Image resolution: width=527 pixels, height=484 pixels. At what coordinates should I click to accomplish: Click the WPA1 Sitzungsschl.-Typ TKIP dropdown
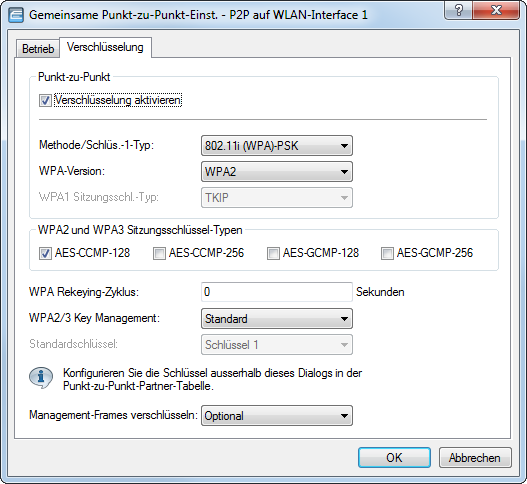click(x=277, y=198)
